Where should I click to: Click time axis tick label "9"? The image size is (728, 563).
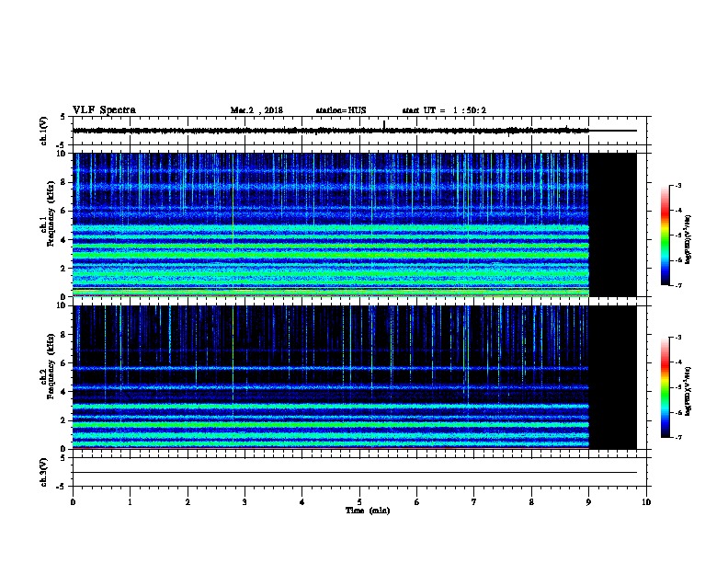[588, 502]
